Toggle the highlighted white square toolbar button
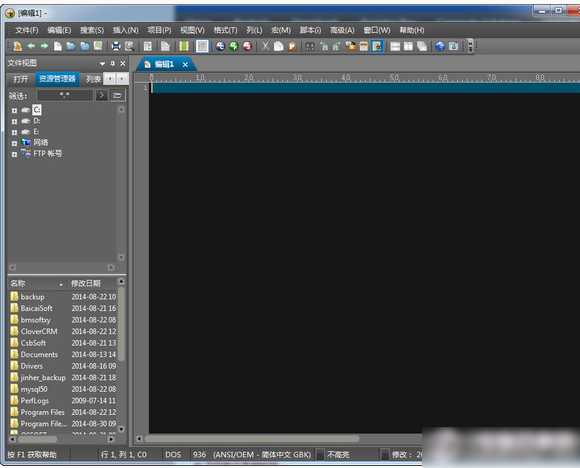 [x=202, y=46]
